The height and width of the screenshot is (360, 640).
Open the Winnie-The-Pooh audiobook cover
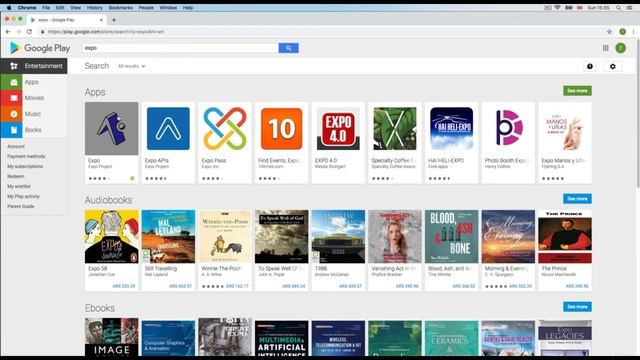225,236
